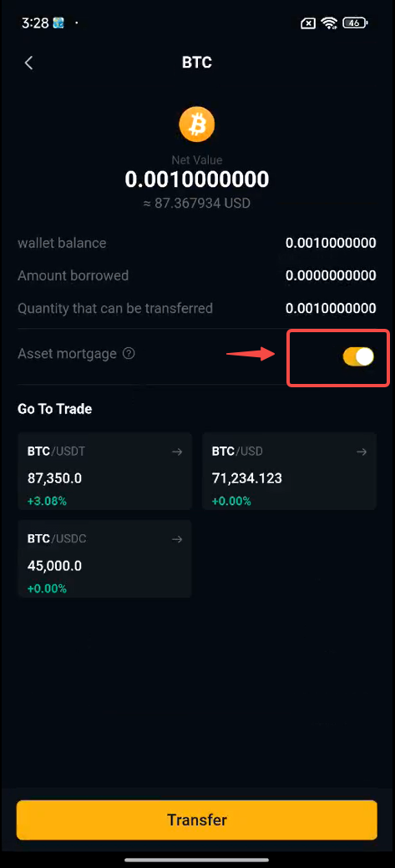
Task: Tap the orange Bitcoin logo icon
Action: [x=197, y=124]
